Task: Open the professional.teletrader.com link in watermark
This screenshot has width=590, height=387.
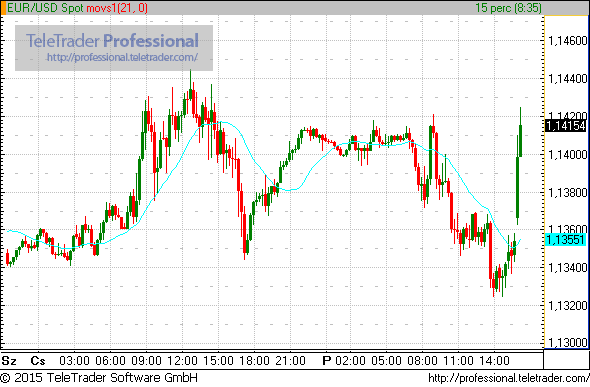Action: [x=122, y=58]
